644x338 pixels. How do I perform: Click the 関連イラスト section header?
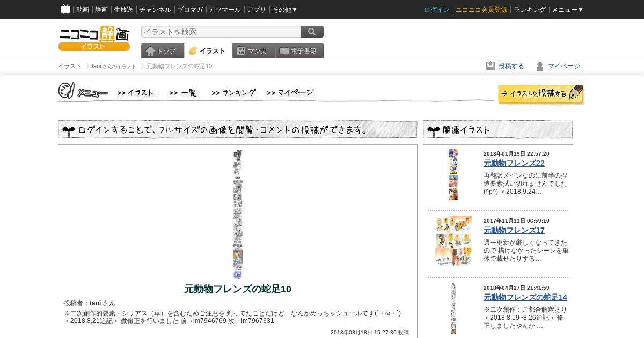point(498,129)
